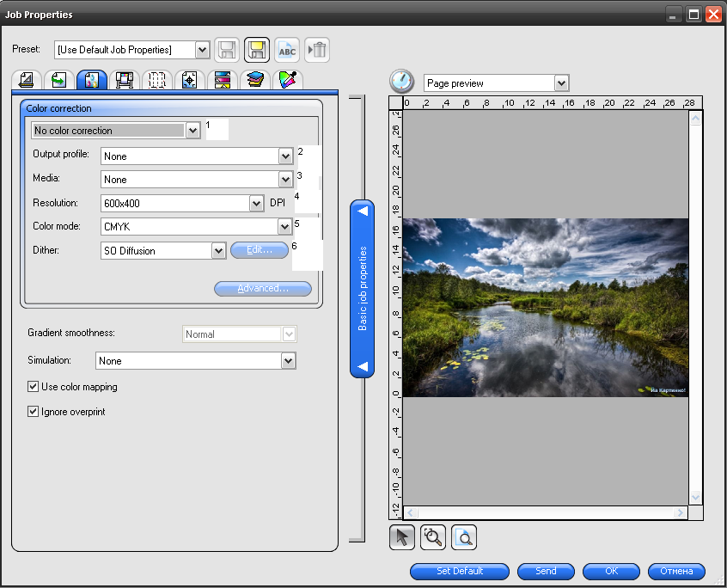
Task: Click the gauge icon beside Page preview
Action: (401, 81)
